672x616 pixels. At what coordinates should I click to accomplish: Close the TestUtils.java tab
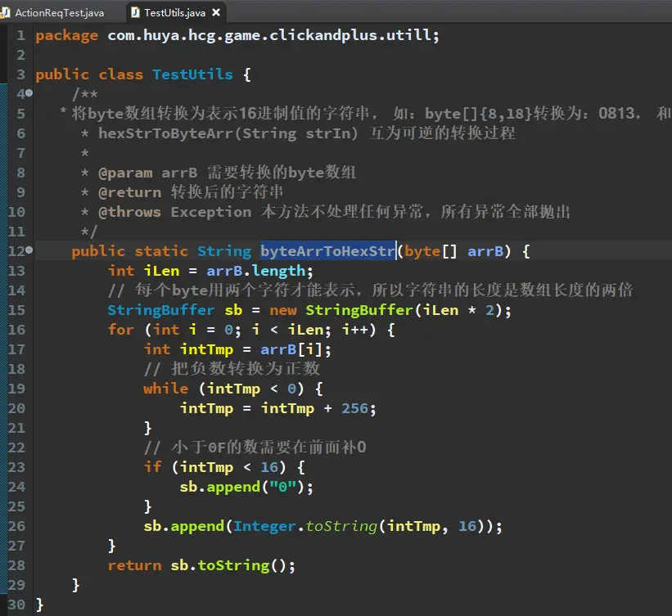(x=216, y=12)
